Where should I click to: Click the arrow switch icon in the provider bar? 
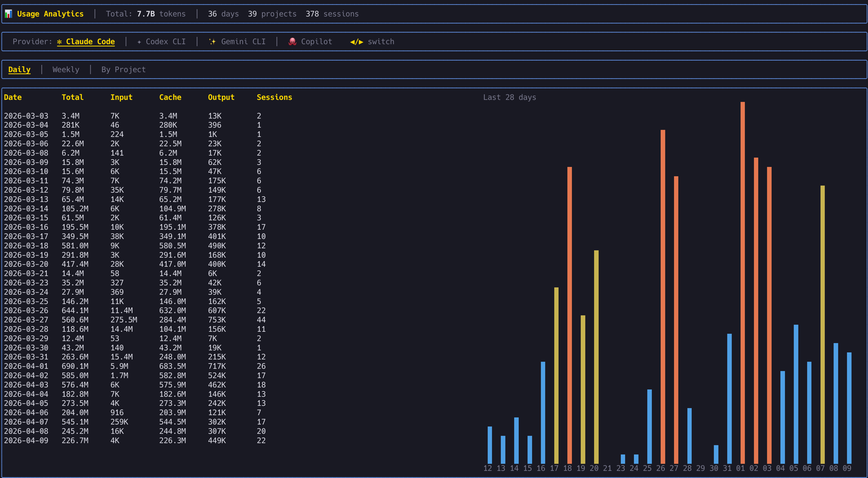pyautogui.click(x=356, y=42)
